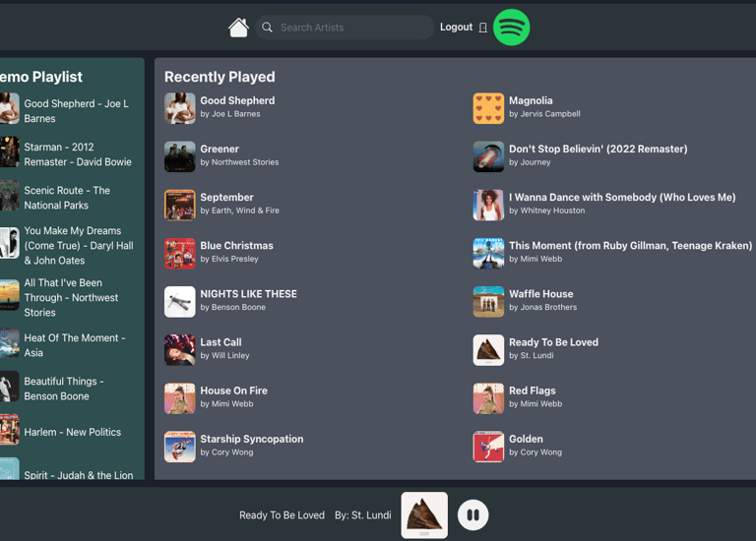The height and width of the screenshot is (541, 756).
Task: Click 'Ready To Be Loved' in player bar
Action: click(283, 515)
